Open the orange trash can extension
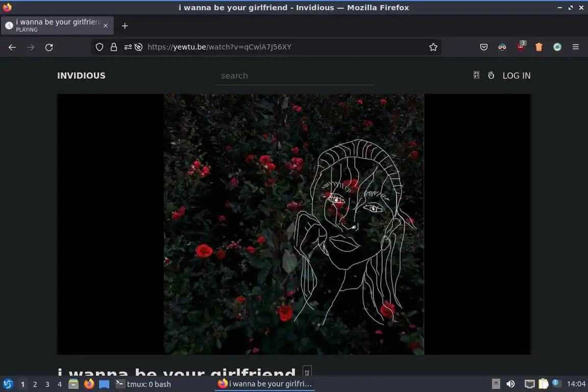This screenshot has width=588, height=392. (x=539, y=47)
